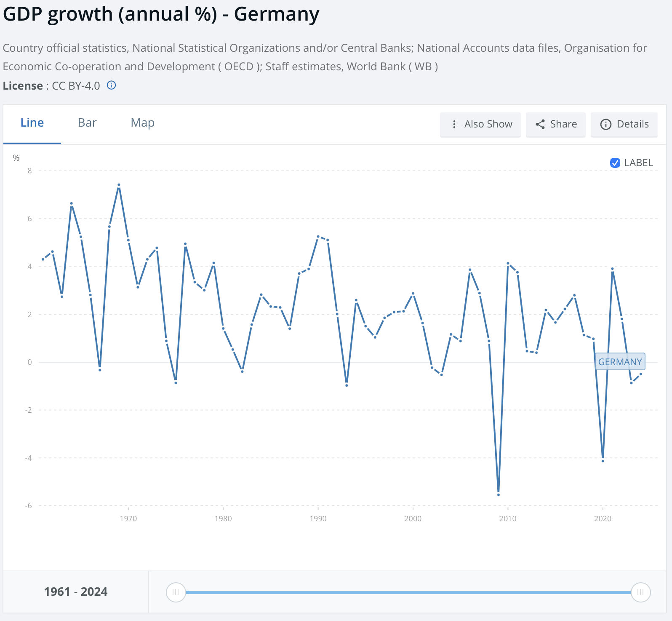Switch to the Map tab

coord(143,123)
